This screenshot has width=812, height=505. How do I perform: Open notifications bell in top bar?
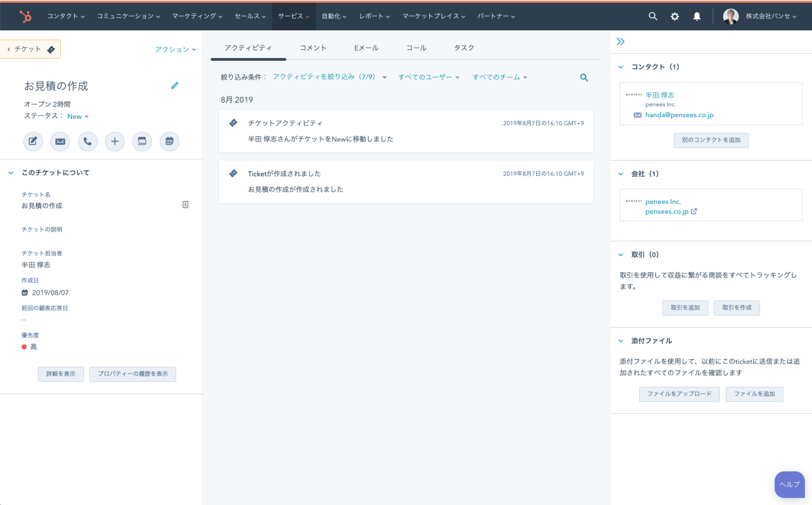697,16
